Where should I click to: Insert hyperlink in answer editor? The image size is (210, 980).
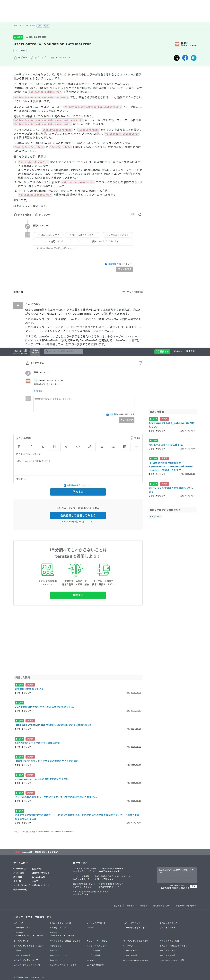pos(90,447)
